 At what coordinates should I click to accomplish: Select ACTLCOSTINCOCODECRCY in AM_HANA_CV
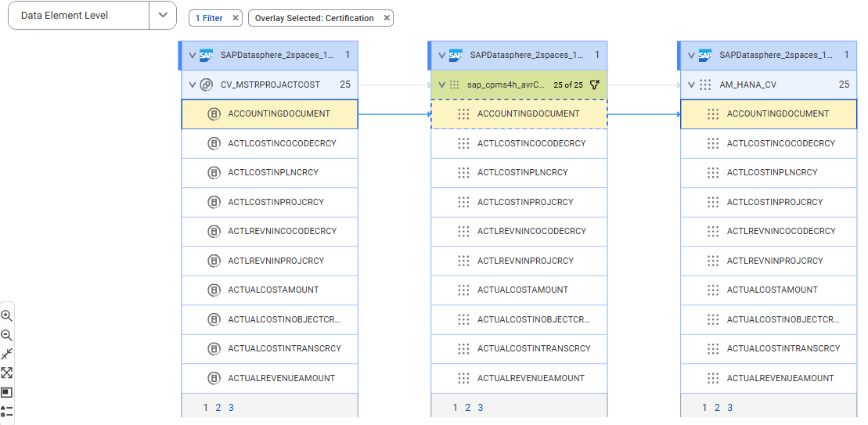click(x=769, y=143)
